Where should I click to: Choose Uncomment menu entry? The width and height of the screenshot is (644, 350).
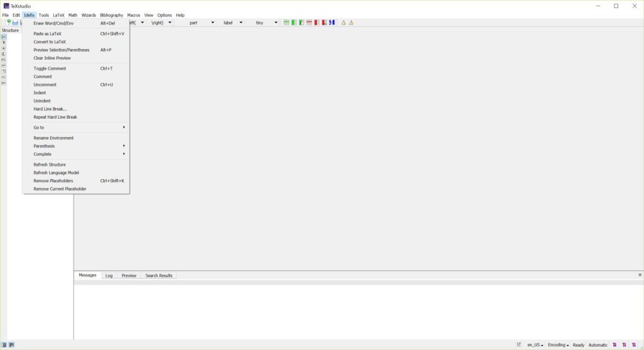click(76, 85)
